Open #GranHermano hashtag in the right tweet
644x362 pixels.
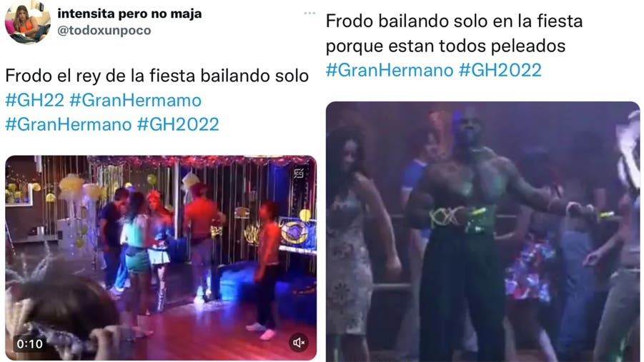point(390,70)
